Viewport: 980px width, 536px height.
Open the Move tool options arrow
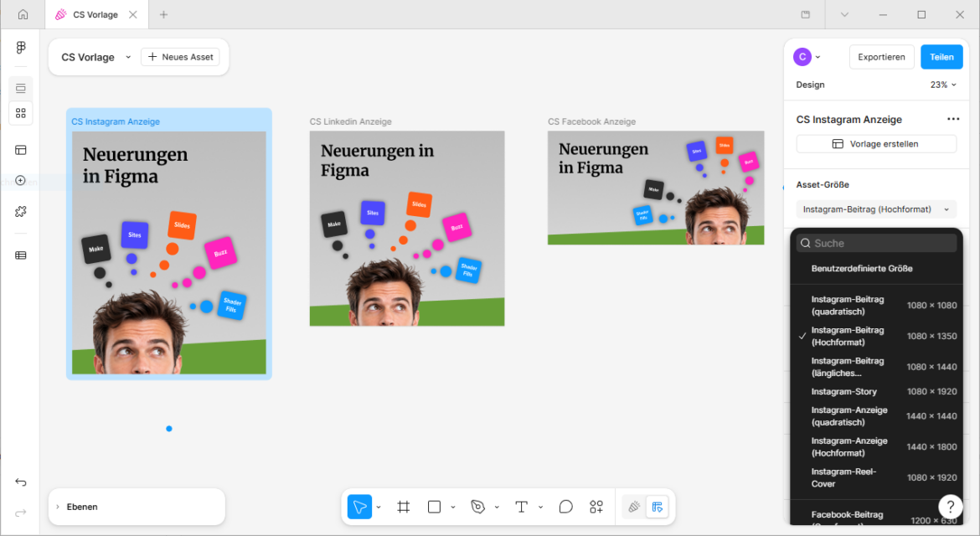pos(379,507)
